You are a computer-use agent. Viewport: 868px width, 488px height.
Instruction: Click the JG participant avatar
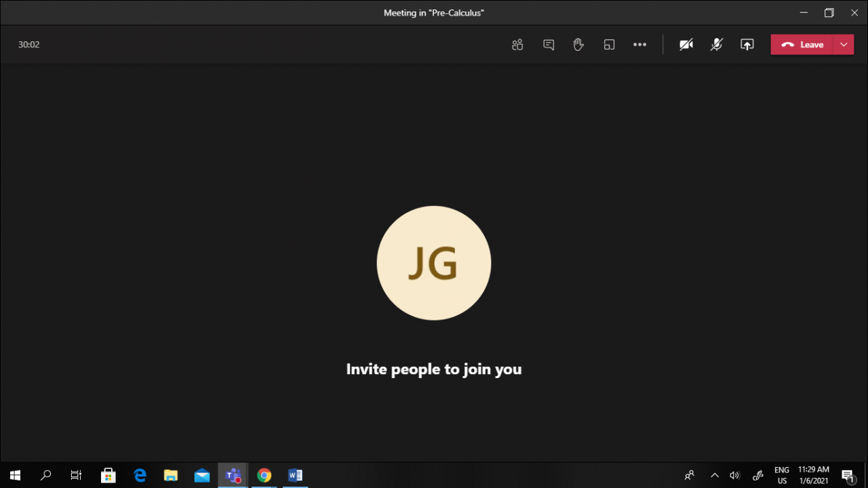[x=434, y=263]
